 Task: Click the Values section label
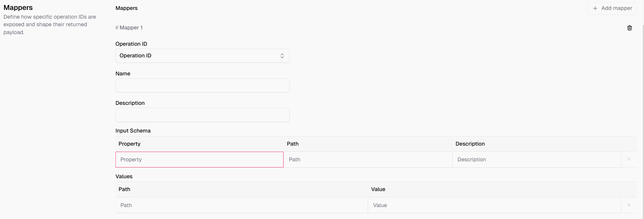coord(124,176)
